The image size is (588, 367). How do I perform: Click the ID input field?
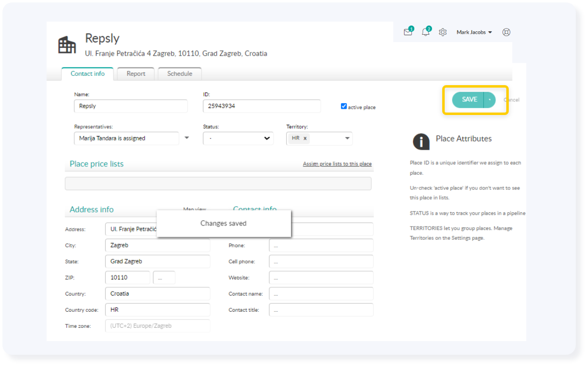262,106
